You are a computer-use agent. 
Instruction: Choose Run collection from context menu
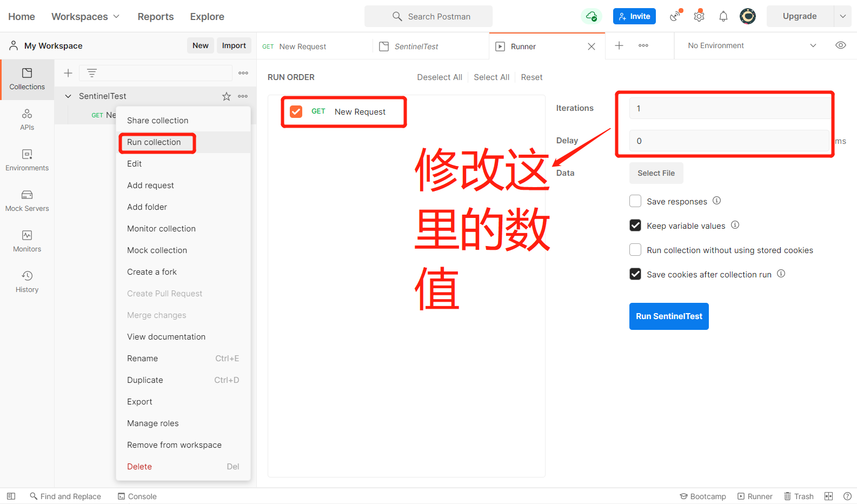click(183, 142)
